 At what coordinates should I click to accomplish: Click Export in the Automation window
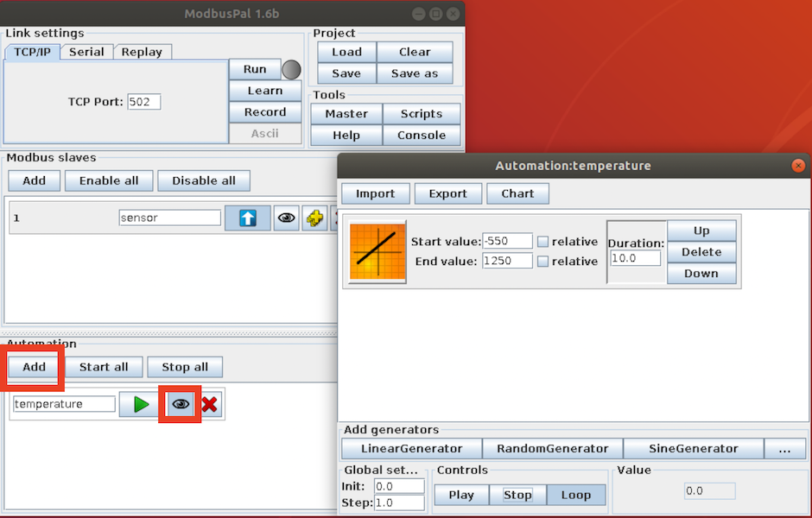pos(448,193)
